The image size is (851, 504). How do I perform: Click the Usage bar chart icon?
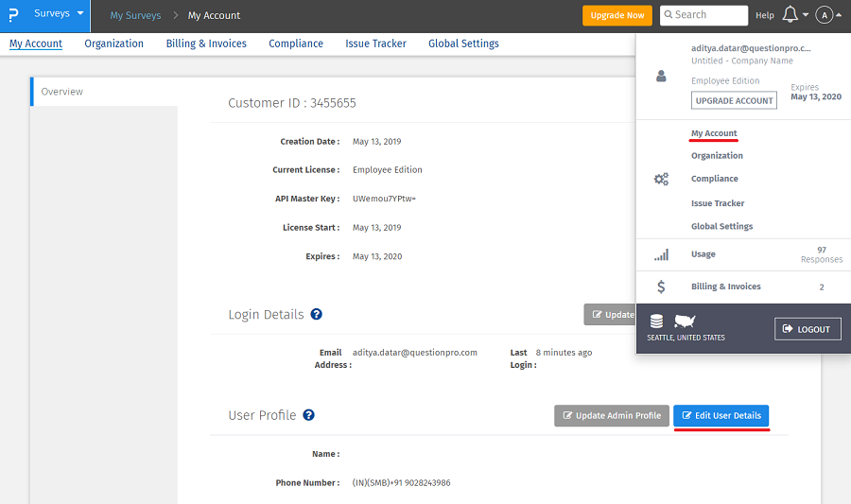click(x=661, y=254)
